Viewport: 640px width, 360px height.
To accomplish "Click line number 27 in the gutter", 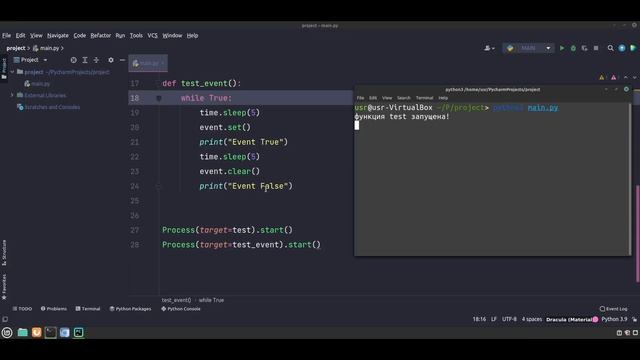I will tap(135, 231).
